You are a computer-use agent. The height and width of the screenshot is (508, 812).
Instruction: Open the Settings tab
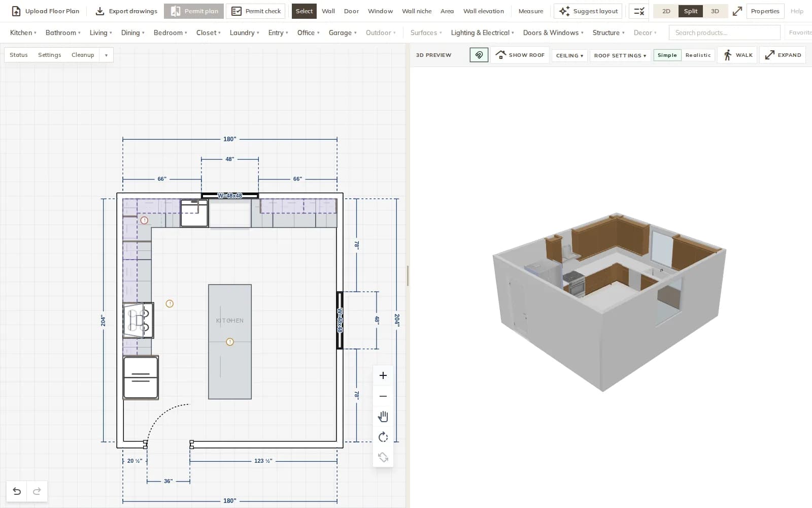pos(49,55)
